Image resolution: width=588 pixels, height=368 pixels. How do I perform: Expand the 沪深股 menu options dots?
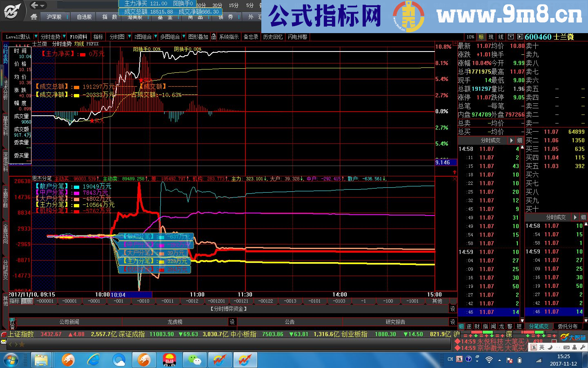tap(67, 17)
